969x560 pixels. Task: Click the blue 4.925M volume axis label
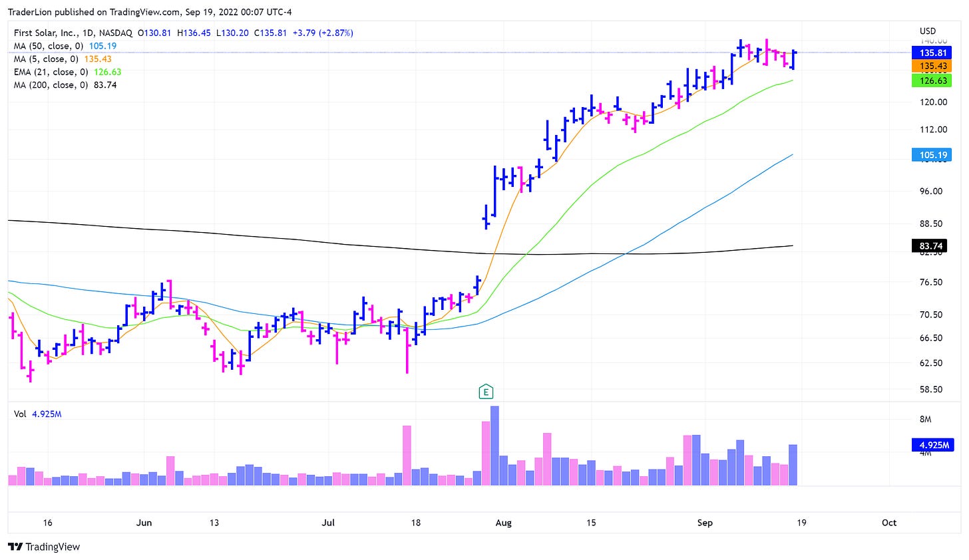(x=934, y=445)
